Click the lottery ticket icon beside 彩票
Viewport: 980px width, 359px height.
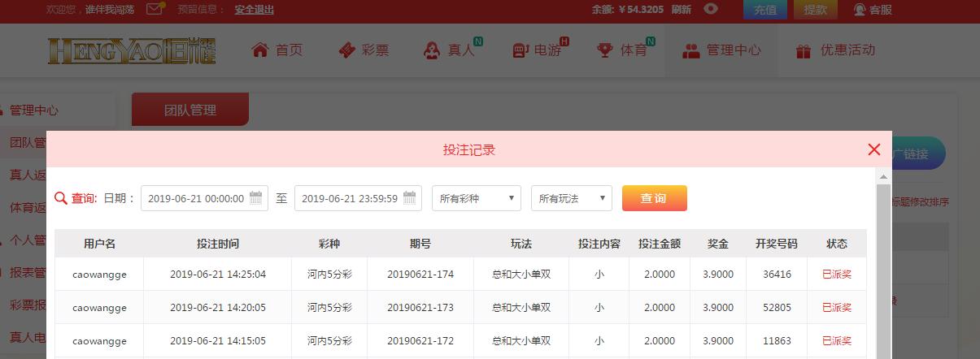point(347,50)
